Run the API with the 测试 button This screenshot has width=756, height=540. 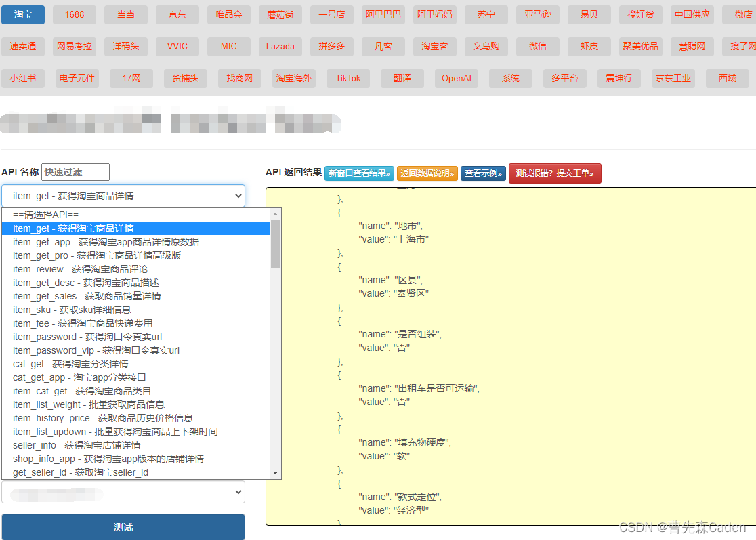coord(123,527)
